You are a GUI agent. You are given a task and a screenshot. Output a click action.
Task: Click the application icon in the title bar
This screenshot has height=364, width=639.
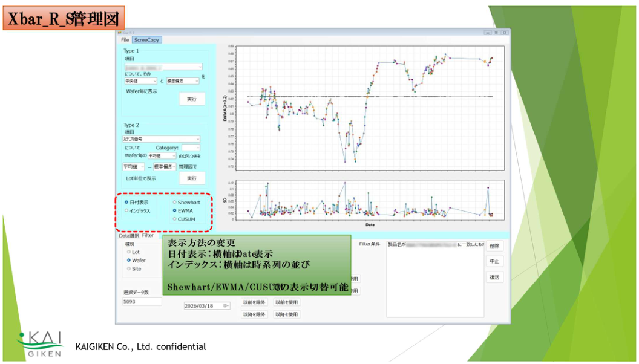pyautogui.click(x=120, y=33)
